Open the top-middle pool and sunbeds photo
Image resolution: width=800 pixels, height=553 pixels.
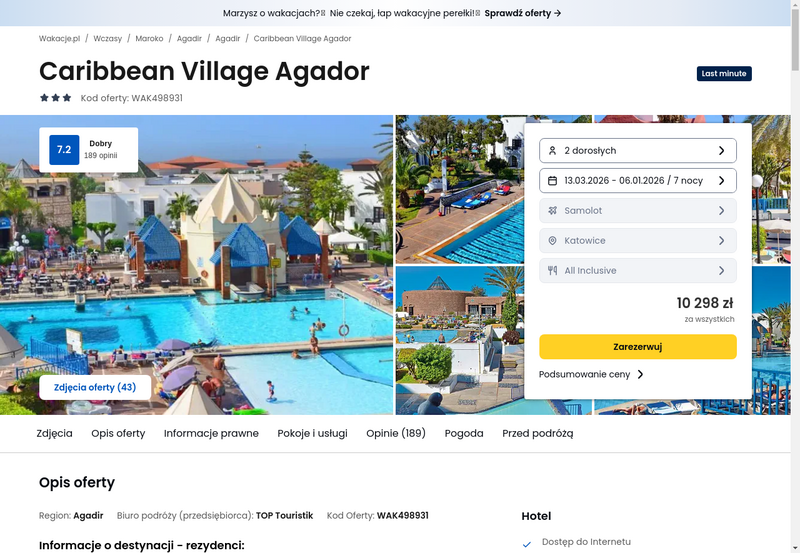460,189
